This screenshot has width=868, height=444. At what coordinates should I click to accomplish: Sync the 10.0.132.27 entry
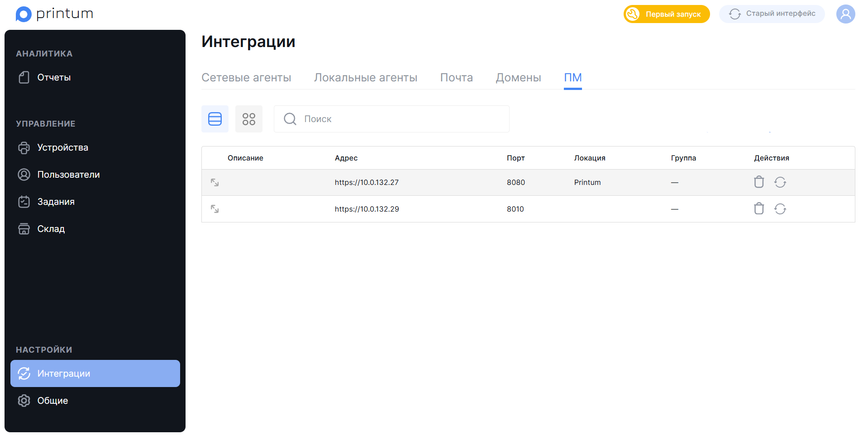coord(780,182)
